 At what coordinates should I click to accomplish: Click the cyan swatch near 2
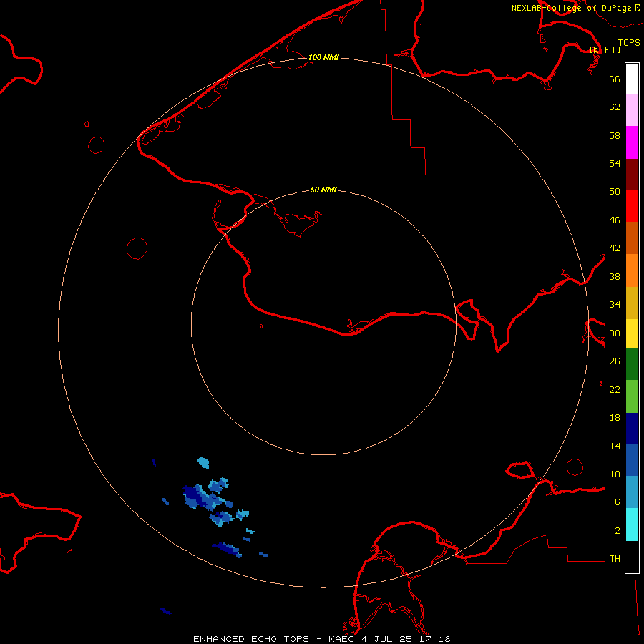632,525
